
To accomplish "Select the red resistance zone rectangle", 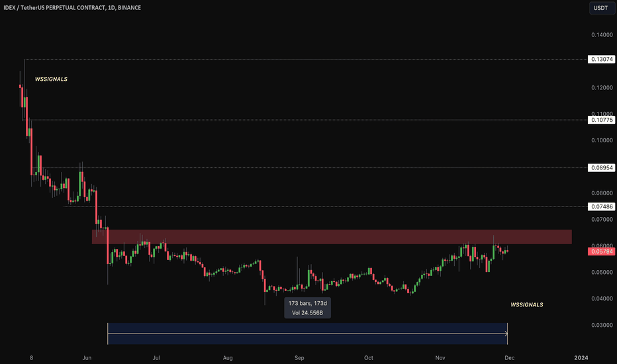I will coord(332,237).
